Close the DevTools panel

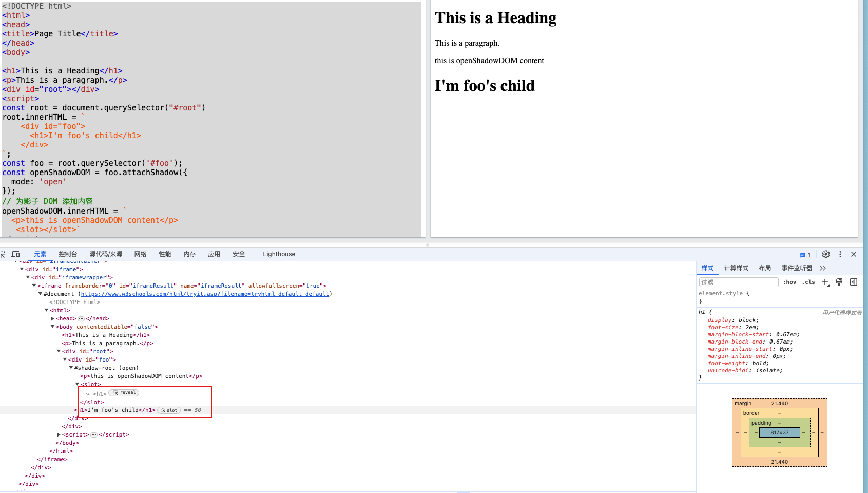tap(854, 254)
